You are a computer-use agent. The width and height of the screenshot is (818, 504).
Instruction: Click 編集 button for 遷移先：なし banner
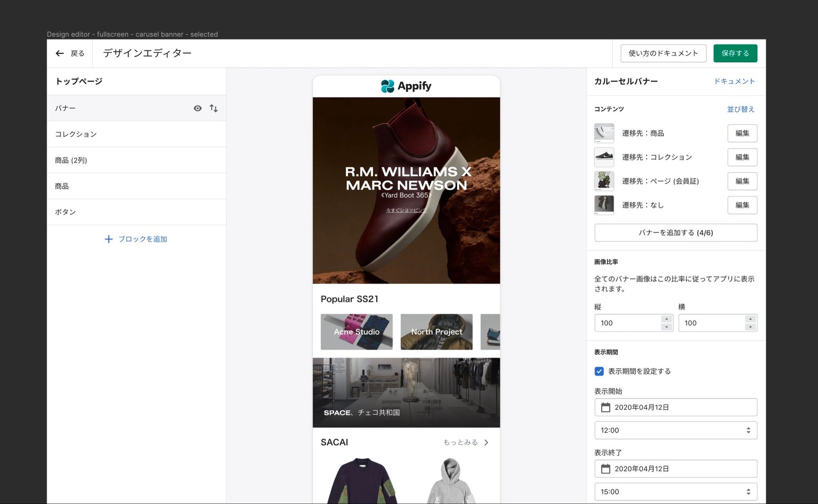[x=742, y=205]
